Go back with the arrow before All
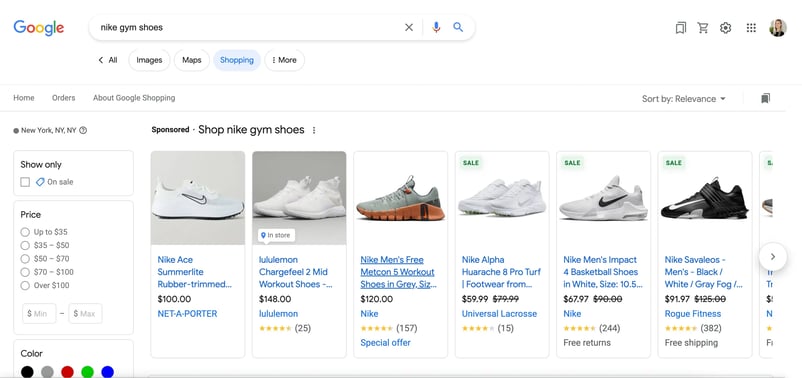The height and width of the screenshot is (378, 802). click(x=101, y=60)
